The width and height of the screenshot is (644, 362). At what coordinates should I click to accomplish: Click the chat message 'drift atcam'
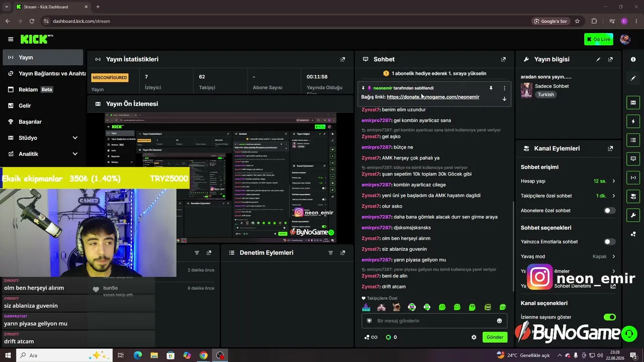click(x=393, y=287)
